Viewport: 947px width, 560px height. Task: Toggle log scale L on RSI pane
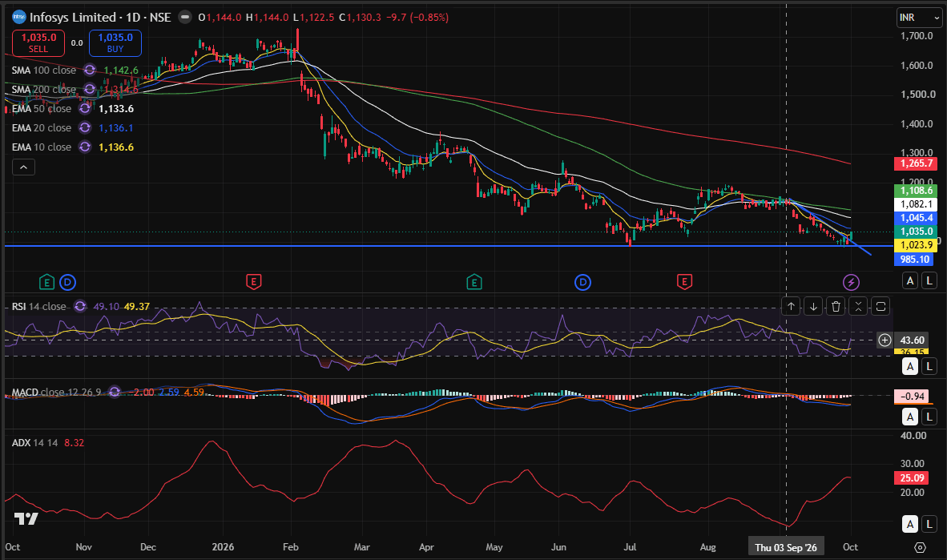pos(929,366)
